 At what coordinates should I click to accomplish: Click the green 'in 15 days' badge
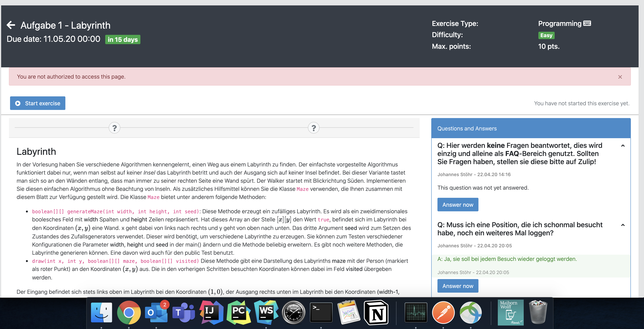point(123,39)
